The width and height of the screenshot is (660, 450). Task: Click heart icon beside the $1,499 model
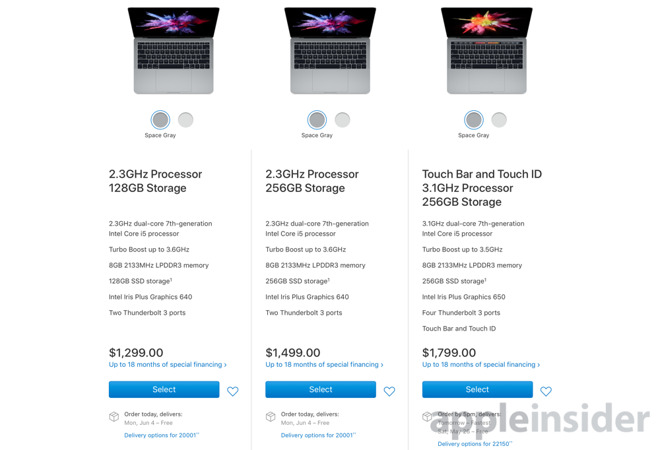[x=389, y=391]
